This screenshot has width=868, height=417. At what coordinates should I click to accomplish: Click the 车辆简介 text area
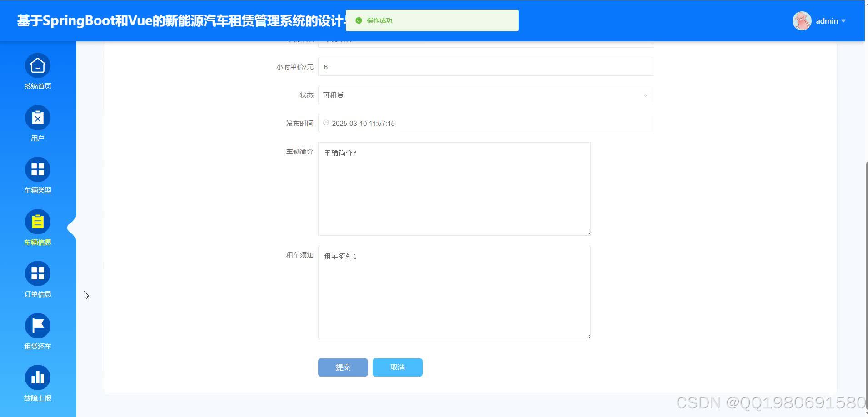[454, 189]
